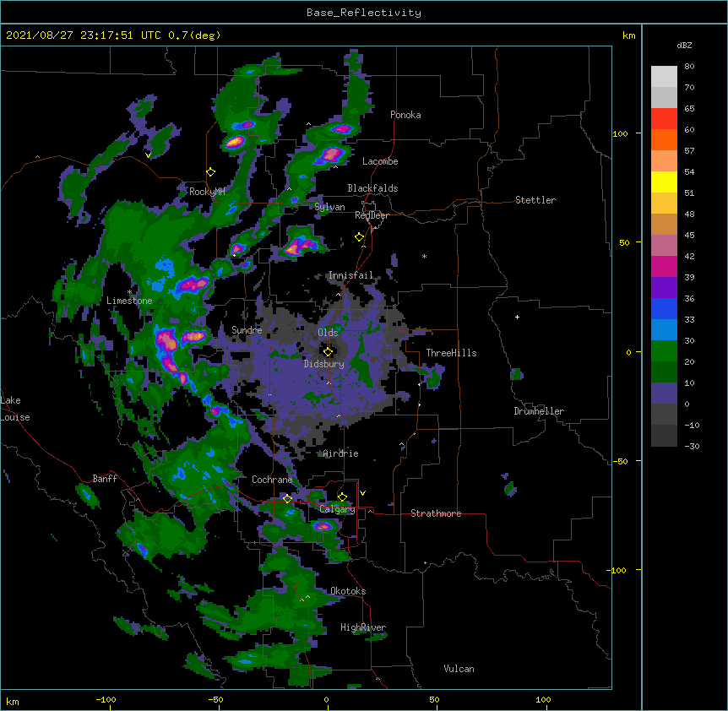Pick the dark green 10–20 dBZ swatch
The image size is (728, 711).
tap(664, 372)
